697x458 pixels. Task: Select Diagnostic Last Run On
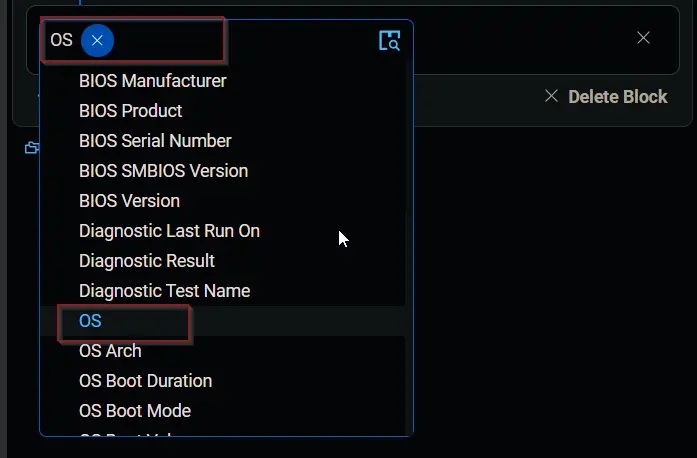click(169, 231)
